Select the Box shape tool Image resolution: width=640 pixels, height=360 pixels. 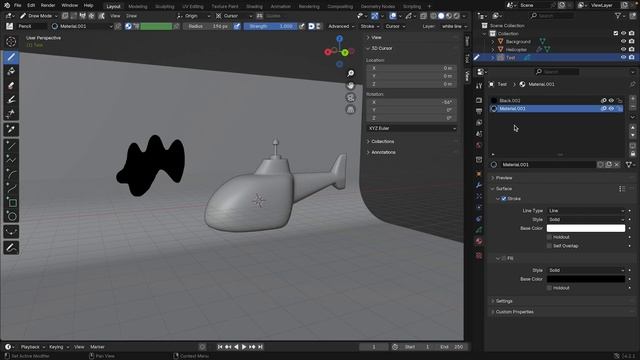tap(11, 203)
